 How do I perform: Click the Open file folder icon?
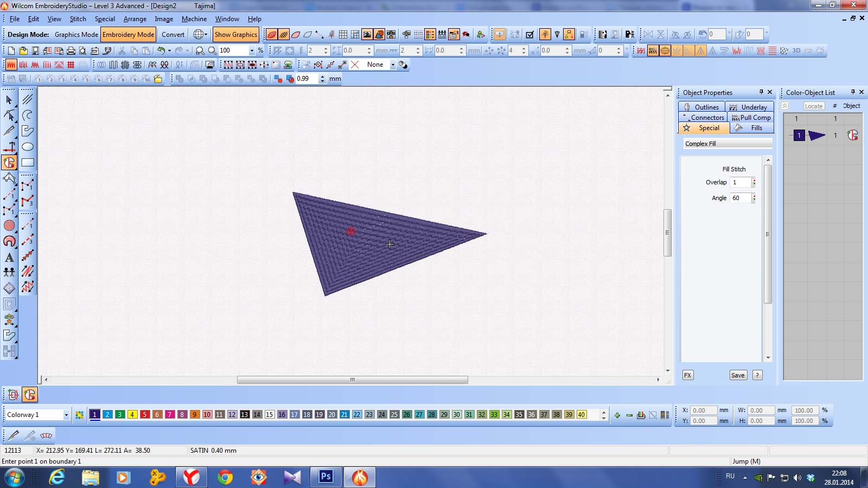pos(23,50)
